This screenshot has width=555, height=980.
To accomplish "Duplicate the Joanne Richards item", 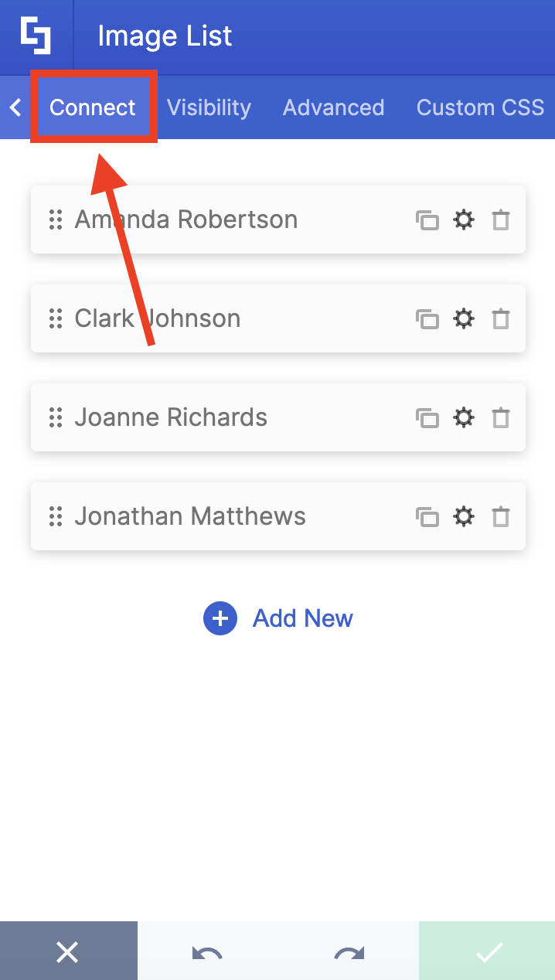I will click(x=427, y=417).
